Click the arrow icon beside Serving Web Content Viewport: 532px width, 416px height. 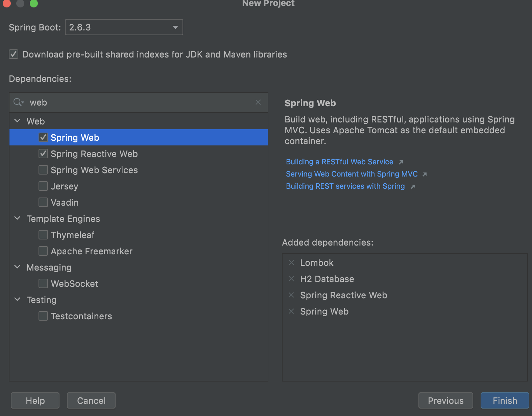425,175
